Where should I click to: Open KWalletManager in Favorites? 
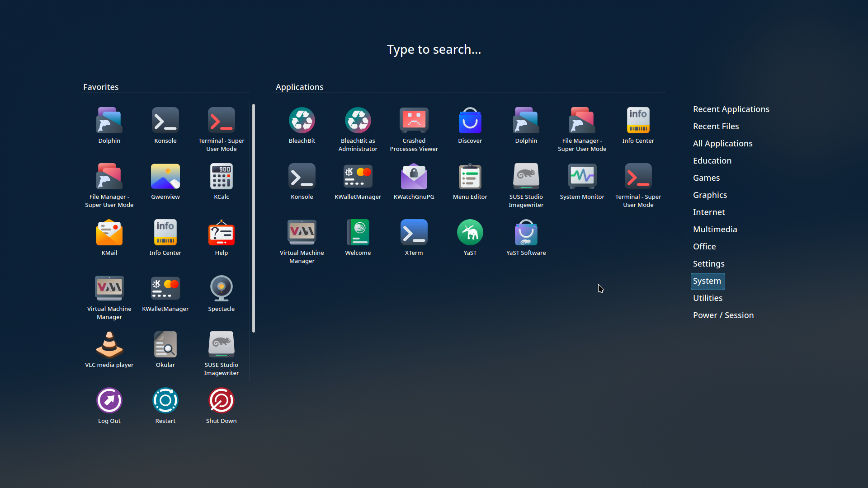(x=165, y=294)
